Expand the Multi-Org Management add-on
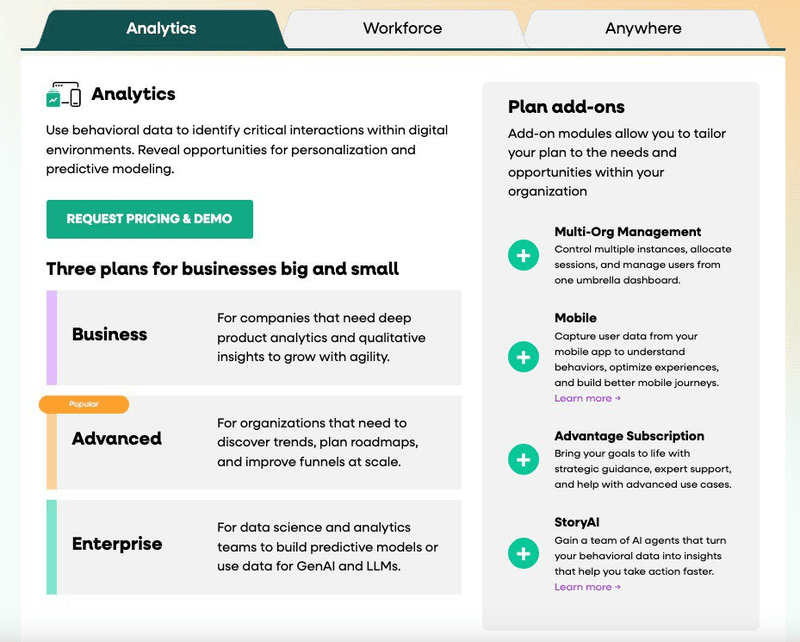 point(523,255)
